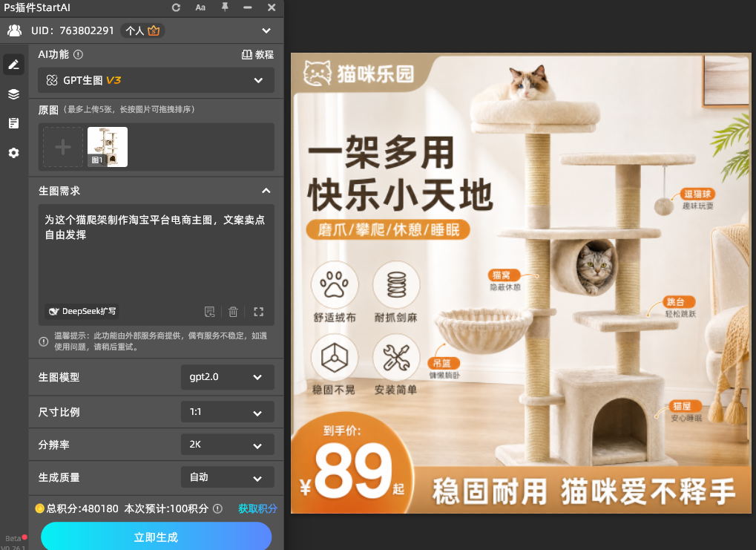
Task: Click the refresh icon in the plugin title bar
Action: [x=176, y=7]
